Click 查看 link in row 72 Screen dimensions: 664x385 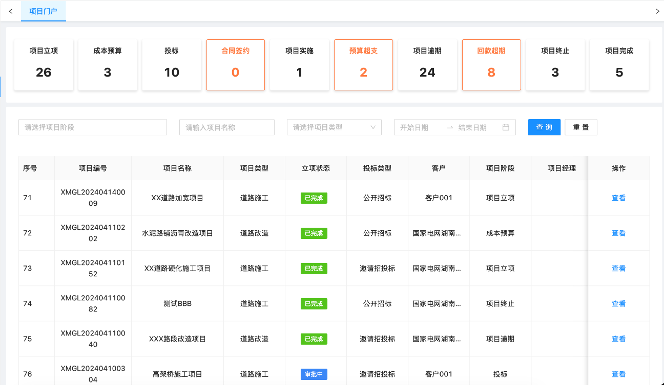coord(619,233)
